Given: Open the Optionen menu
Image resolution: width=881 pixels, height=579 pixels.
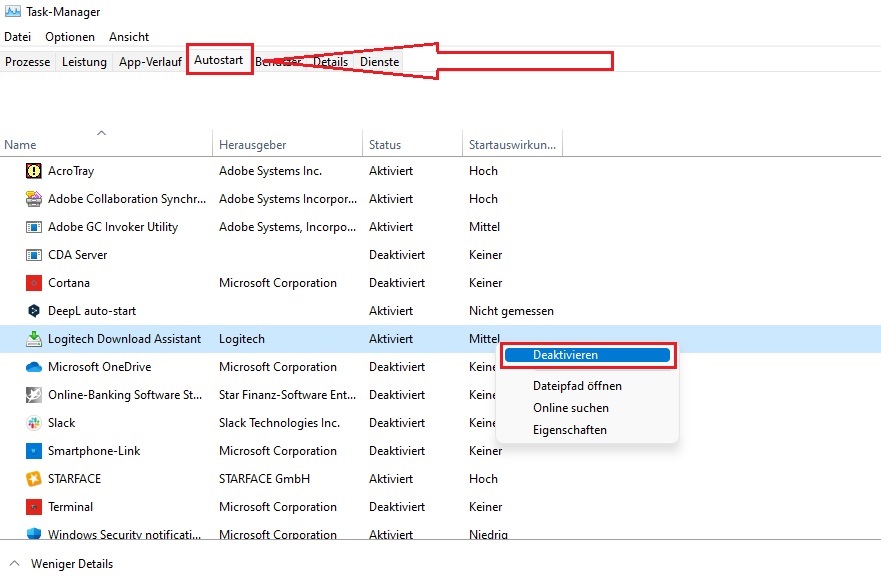Looking at the screenshot, I should 70,37.
